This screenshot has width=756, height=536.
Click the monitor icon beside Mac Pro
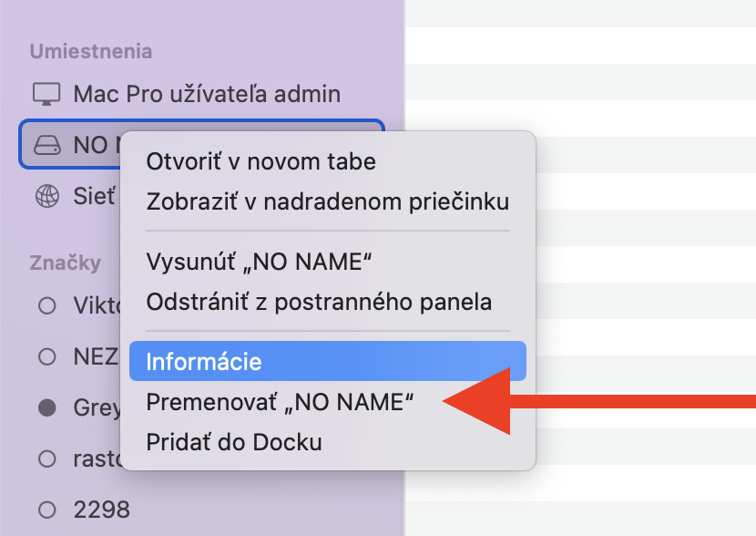(46, 93)
